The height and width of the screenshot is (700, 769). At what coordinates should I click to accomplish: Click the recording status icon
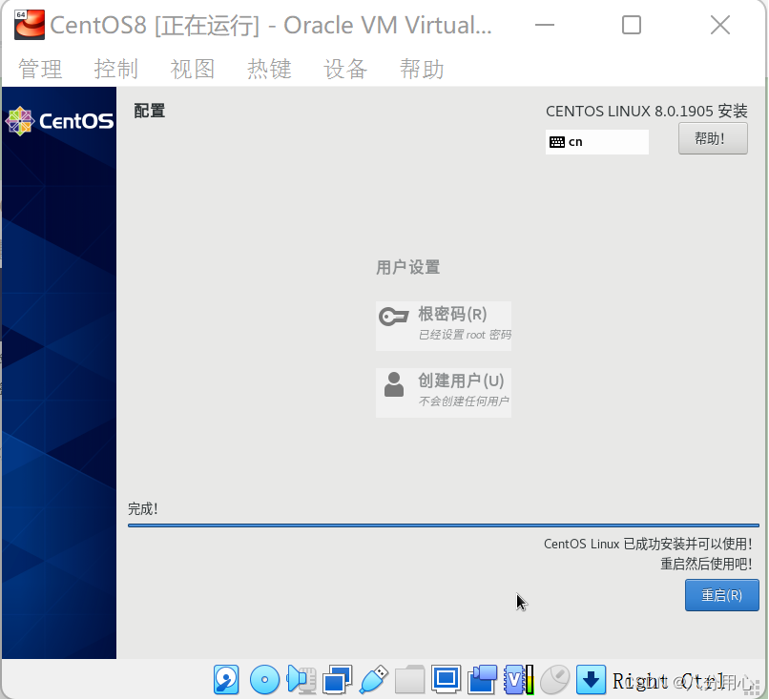[483, 679]
